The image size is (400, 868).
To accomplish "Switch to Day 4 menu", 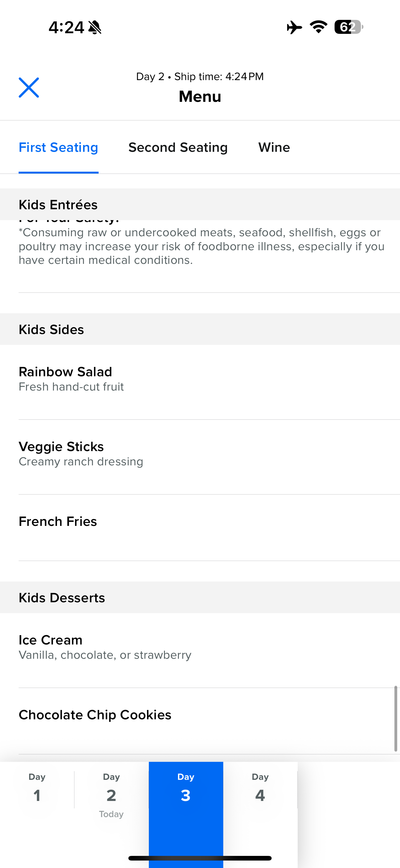I will [x=260, y=789].
